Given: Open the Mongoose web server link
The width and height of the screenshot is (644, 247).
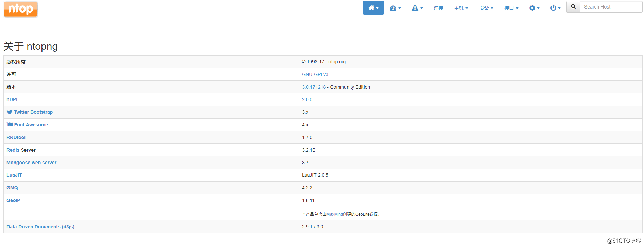Looking at the screenshot, I should point(32,163).
